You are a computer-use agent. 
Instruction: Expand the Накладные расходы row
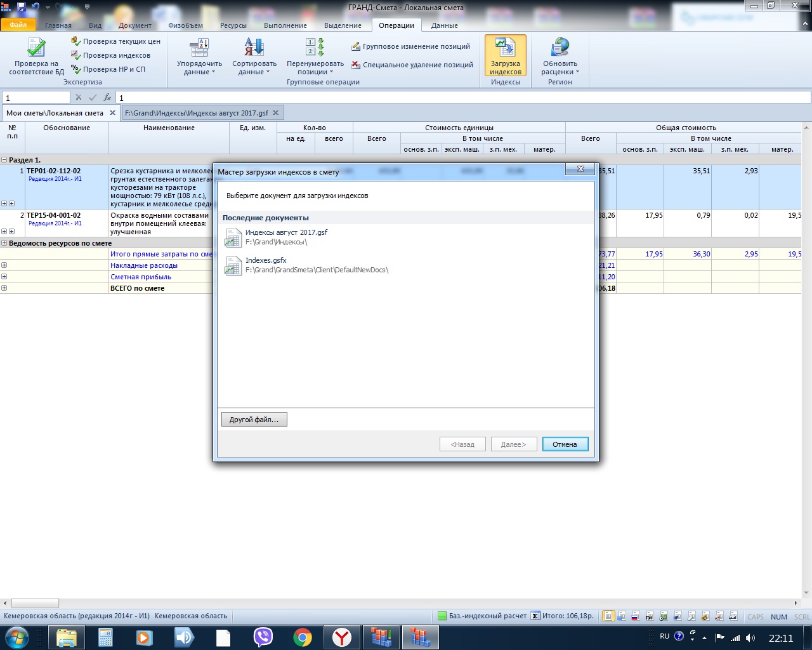tap(4, 265)
